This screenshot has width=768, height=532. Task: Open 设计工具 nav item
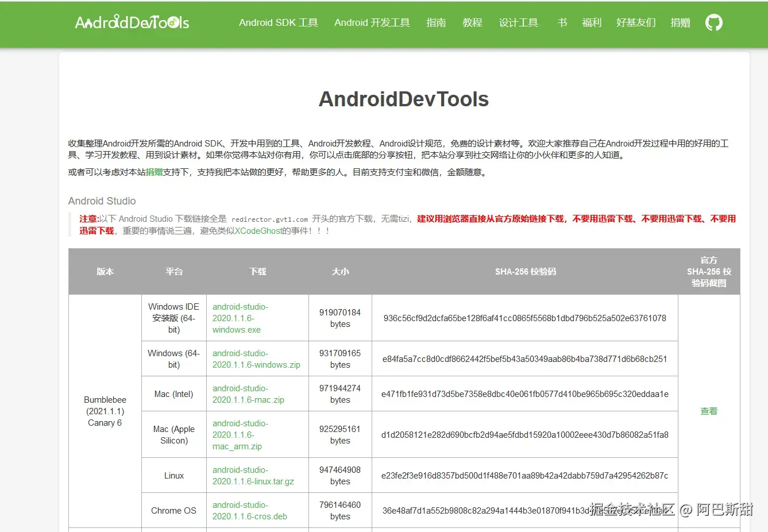(x=518, y=23)
